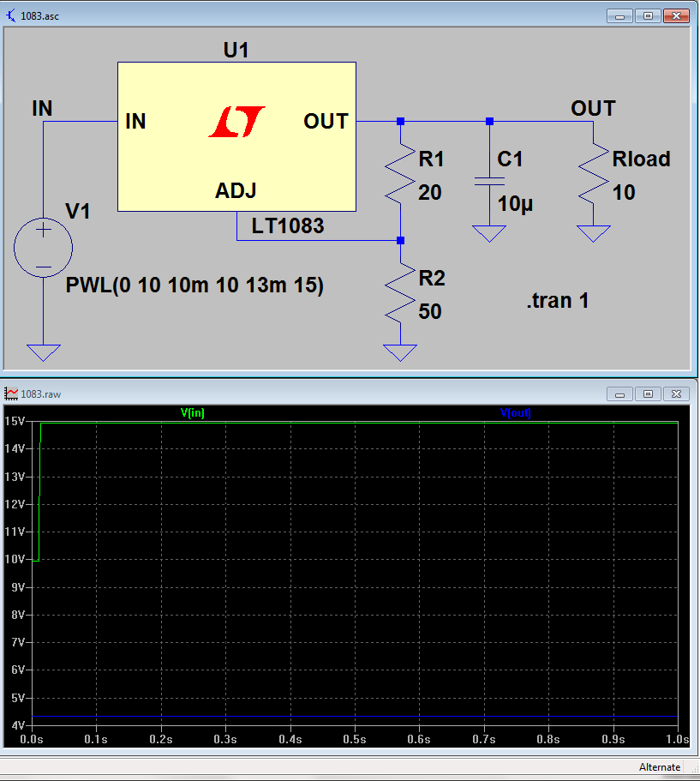Viewport: 700px width, 781px height.
Task: Click C1's value 10µ
Action: [515, 204]
